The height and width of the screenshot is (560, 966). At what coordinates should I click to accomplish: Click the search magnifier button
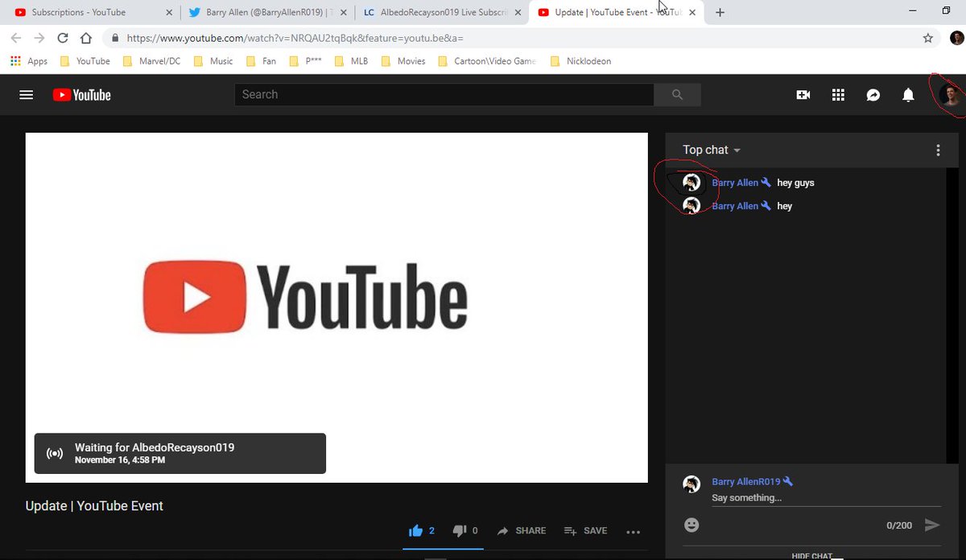677,95
